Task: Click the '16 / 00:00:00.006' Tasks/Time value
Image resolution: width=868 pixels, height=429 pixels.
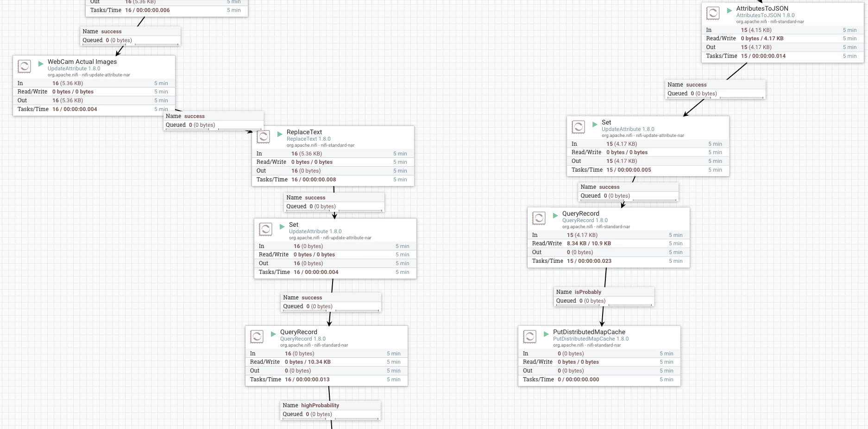Action: (x=147, y=10)
